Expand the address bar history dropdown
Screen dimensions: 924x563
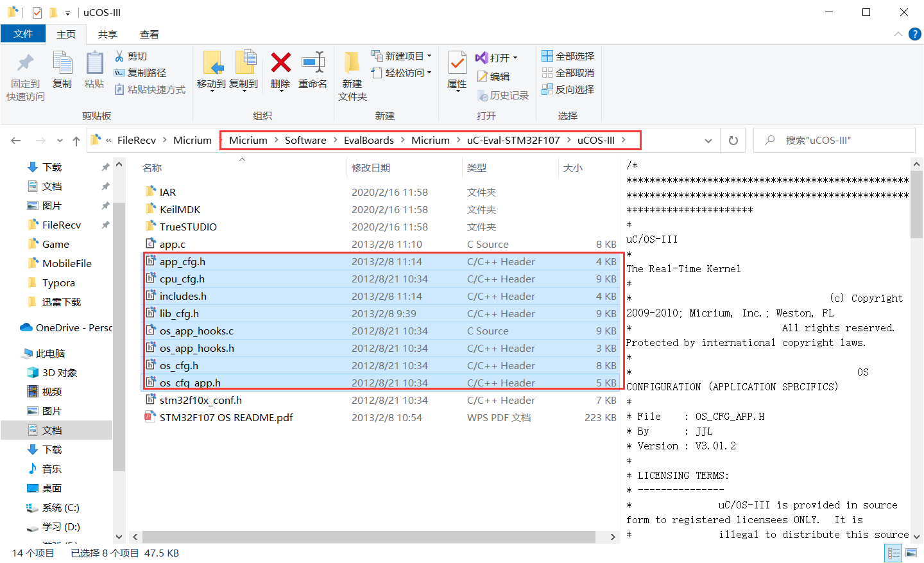click(x=708, y=141)
